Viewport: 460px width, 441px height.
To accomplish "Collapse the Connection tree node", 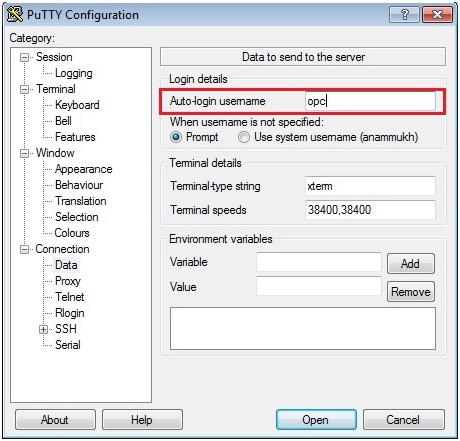I will [24, 249].
